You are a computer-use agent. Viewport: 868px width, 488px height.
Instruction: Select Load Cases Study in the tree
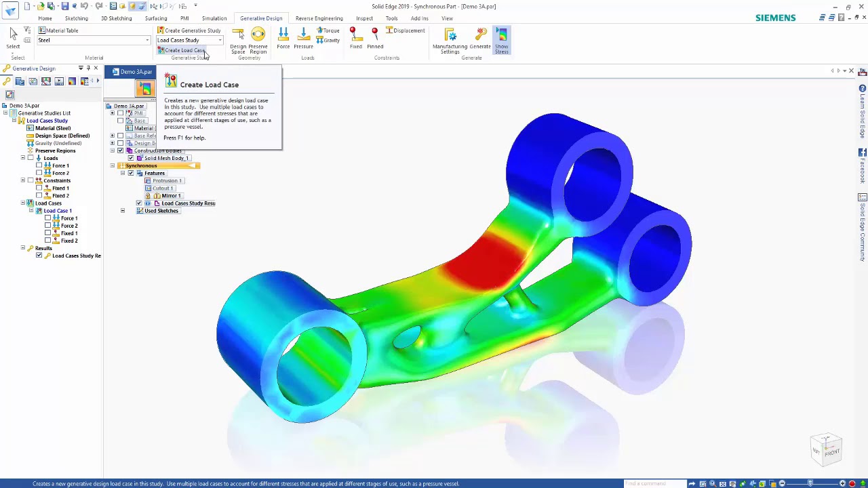pos(47,121)
